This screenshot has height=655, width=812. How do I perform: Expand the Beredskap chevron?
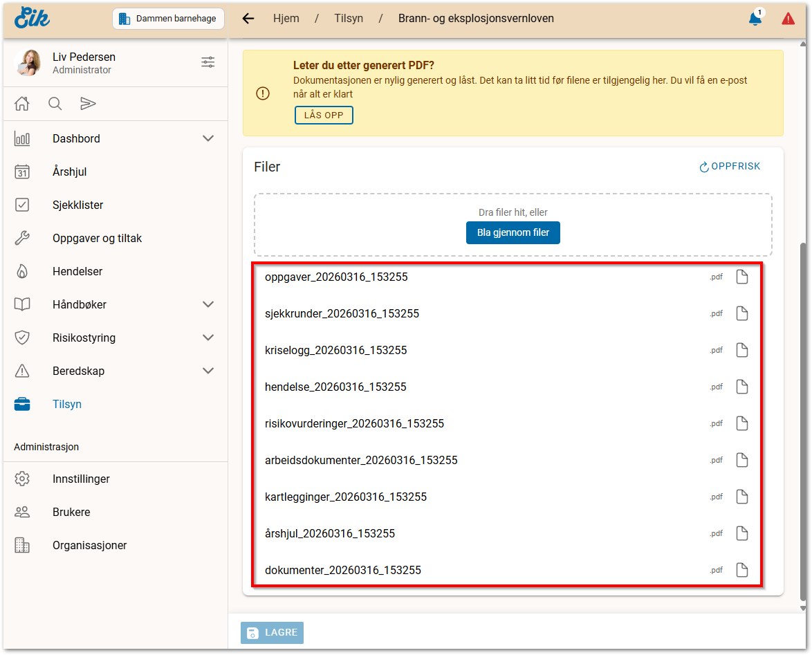(x=207, y=371)
